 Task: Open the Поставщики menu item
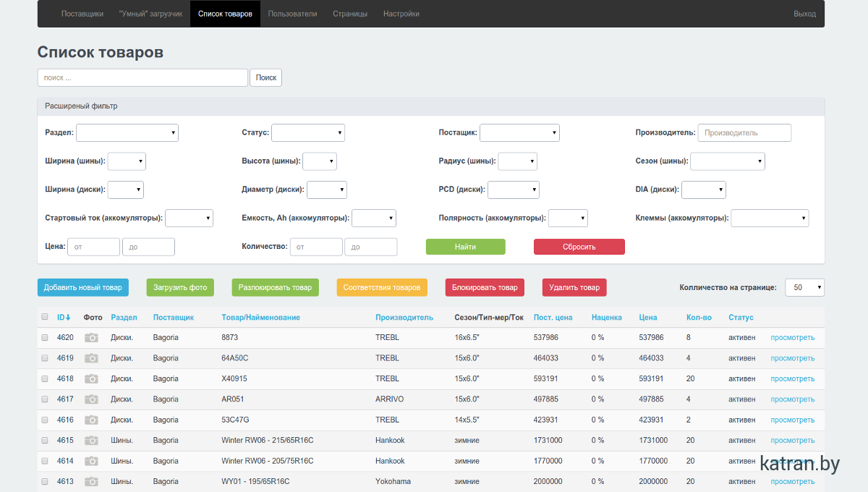[82, 14]
